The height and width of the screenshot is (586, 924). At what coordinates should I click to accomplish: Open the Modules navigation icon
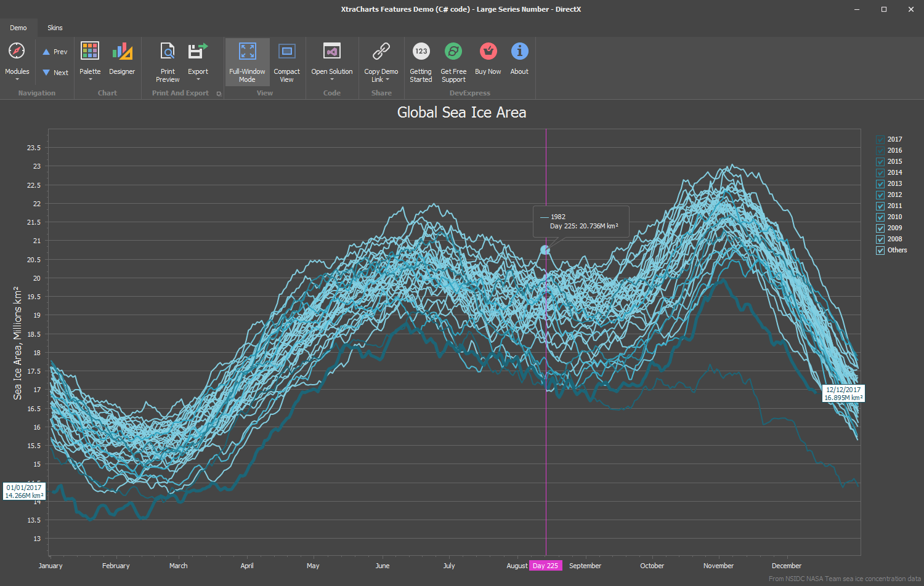[17, 52]
